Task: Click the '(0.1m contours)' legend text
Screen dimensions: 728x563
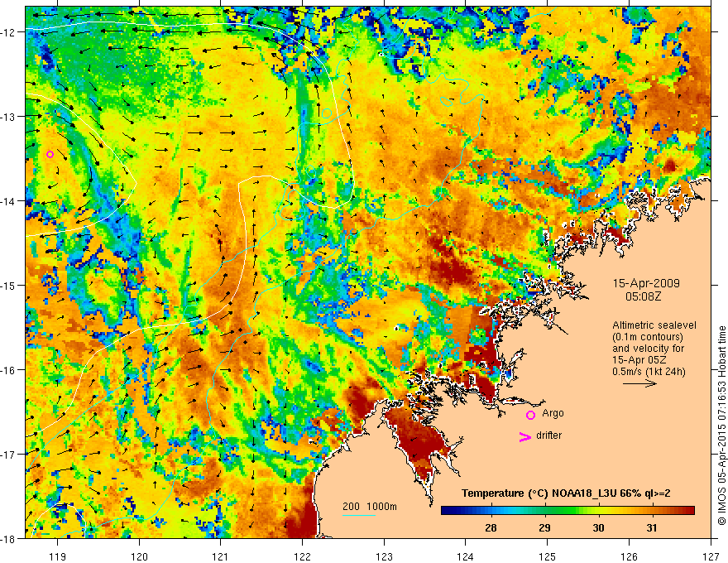Action: 648,337
